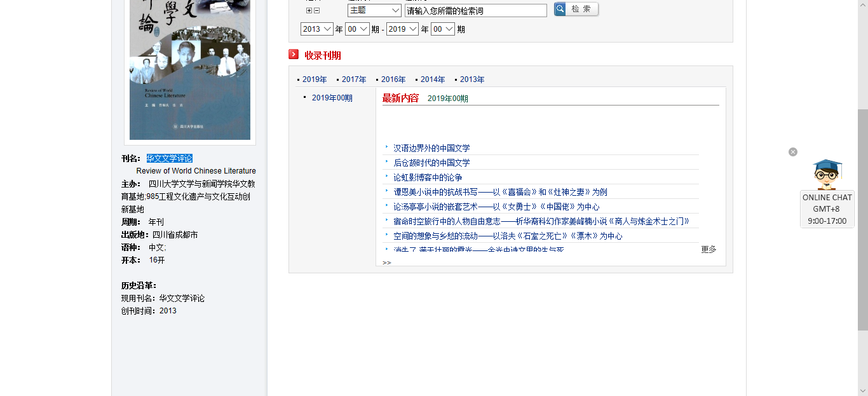The width and height of the screenshot is (868, 396).
Task: Click the journal cover thumbnail image
Action: tap(189, 70)
